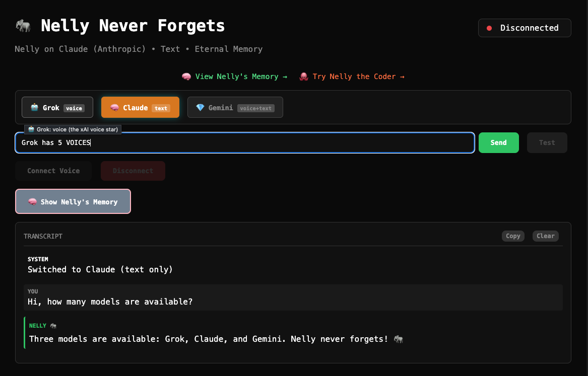Click the Test button
The height and width of the screenshot is (376, 588).
[x=547, y=142]
